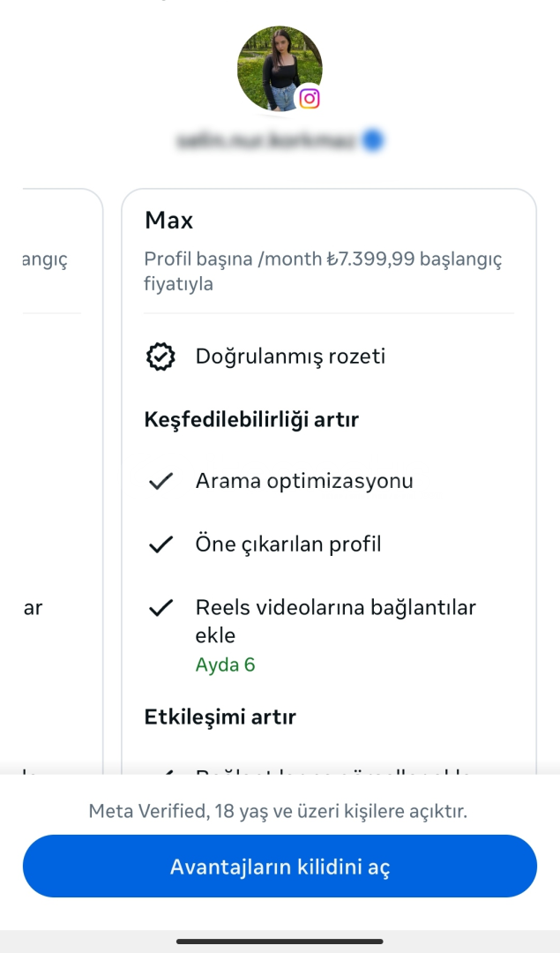
Task: Tap the Doğrulanmış rozeti badge icon
Action: click(161, 357)
